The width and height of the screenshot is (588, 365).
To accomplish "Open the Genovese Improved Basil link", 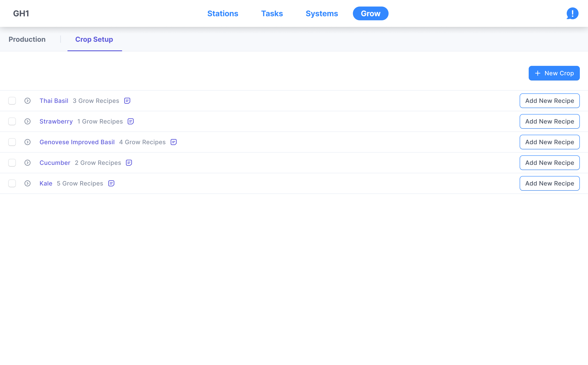I will click(x=77, y=142).
